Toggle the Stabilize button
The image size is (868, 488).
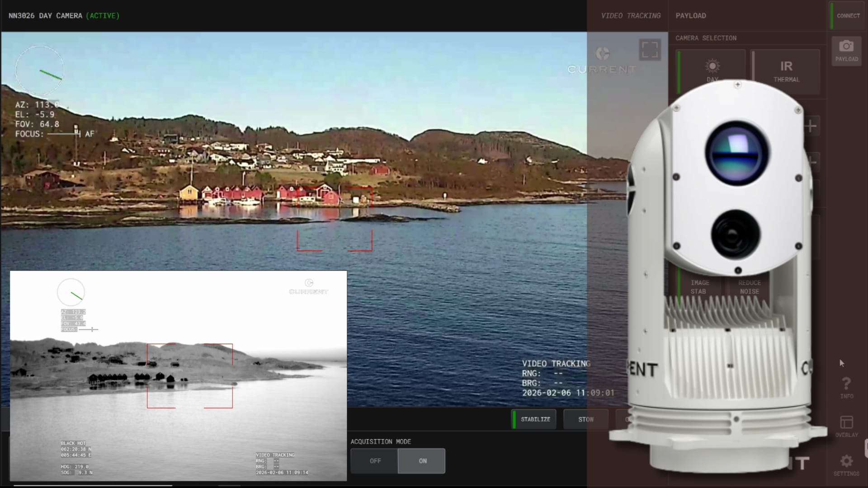(x=534, y=419)
